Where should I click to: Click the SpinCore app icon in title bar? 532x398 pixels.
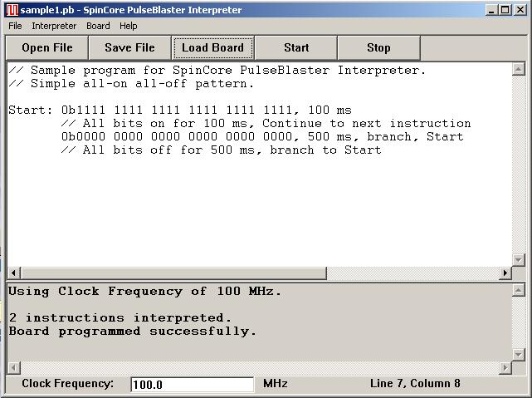(12, 10)
